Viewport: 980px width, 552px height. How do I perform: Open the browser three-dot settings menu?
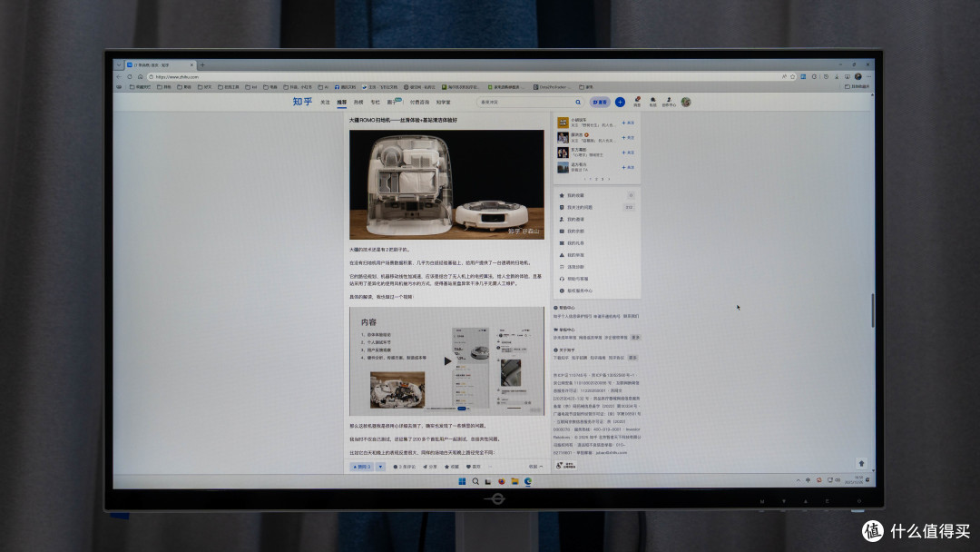pos(868,76)
